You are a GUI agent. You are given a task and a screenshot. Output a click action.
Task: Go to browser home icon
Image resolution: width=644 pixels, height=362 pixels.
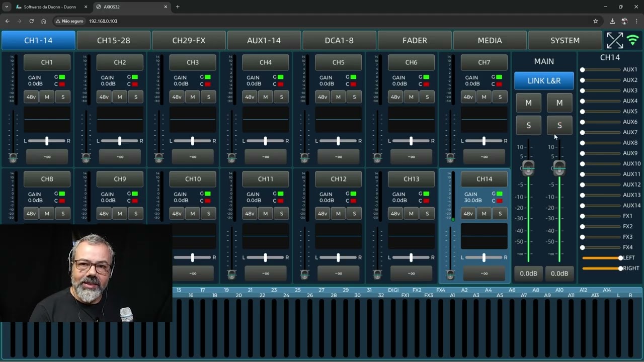tap(43, 21)
